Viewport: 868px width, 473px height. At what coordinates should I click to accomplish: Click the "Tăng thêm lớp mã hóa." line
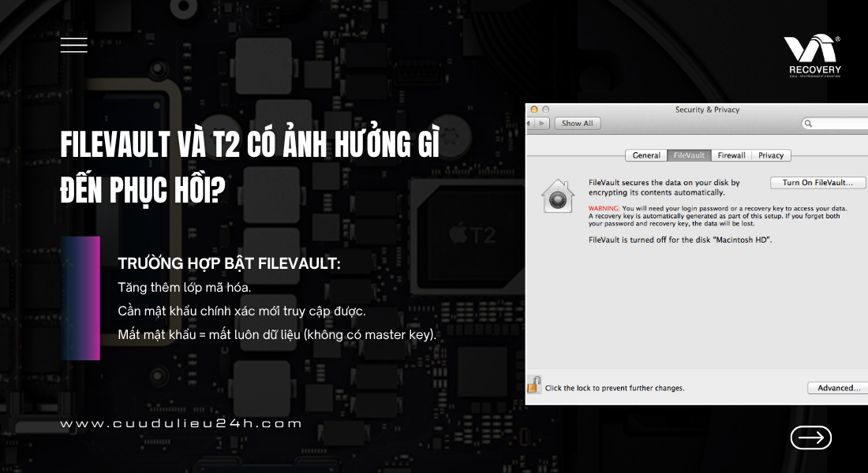pos(185,288)
